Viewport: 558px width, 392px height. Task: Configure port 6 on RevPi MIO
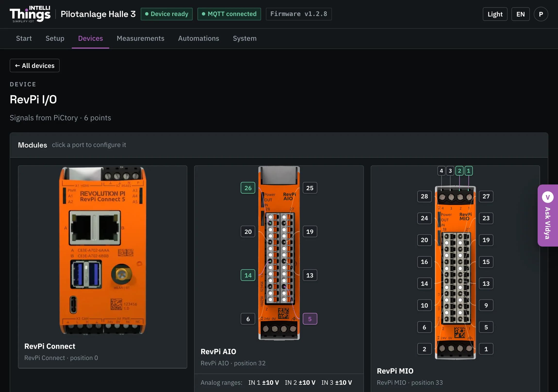424,327
